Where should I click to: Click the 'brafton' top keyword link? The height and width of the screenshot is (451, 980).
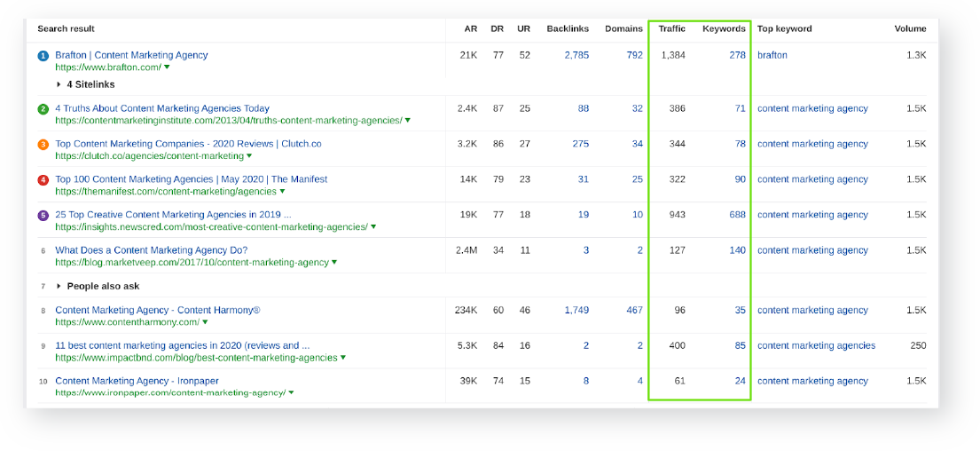772,55
